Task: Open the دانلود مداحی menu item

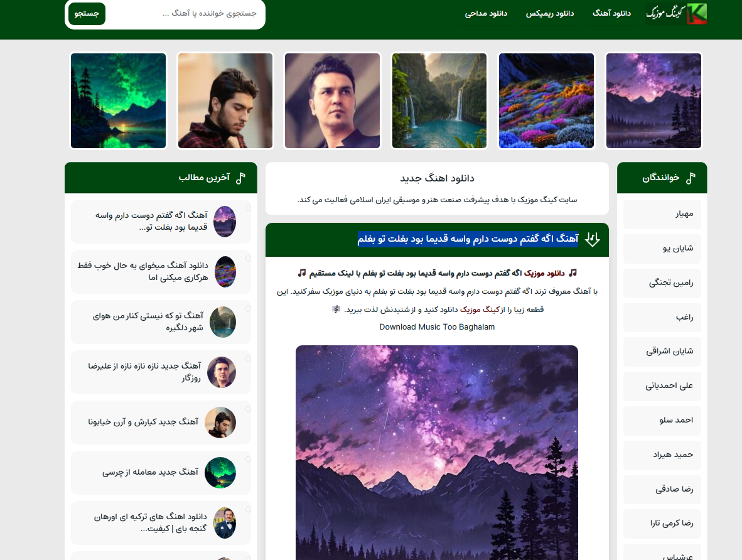Action: click(x=486, y=13)
